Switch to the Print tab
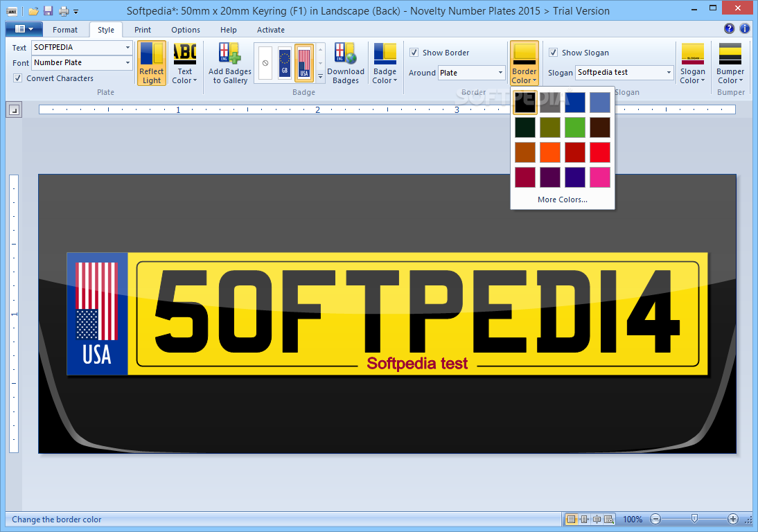 pos(143,30)
